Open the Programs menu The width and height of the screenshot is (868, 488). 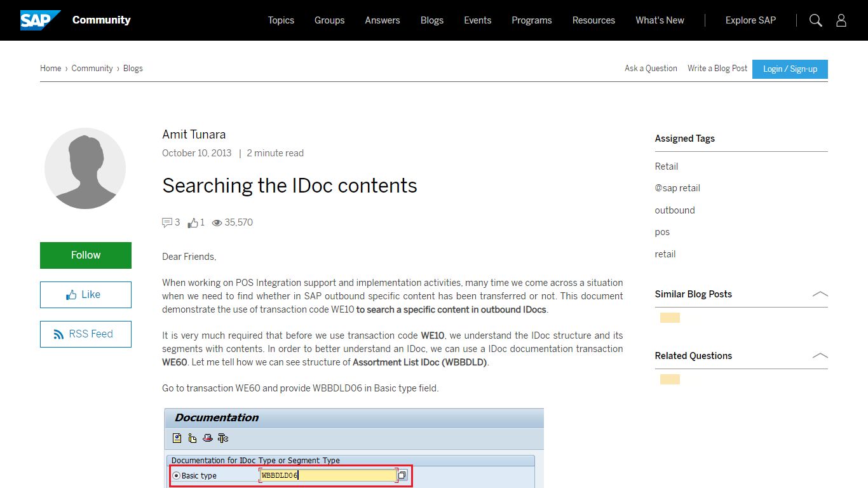532,20
